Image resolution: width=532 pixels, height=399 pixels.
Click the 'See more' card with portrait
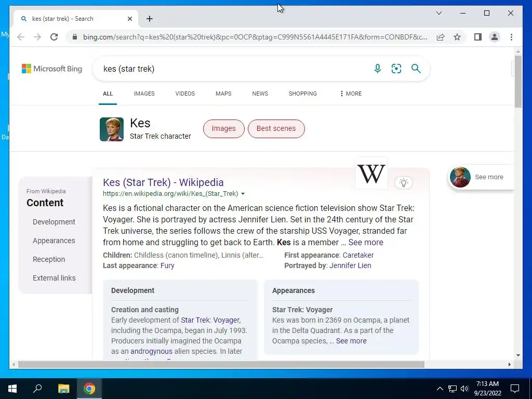(481, 177)
